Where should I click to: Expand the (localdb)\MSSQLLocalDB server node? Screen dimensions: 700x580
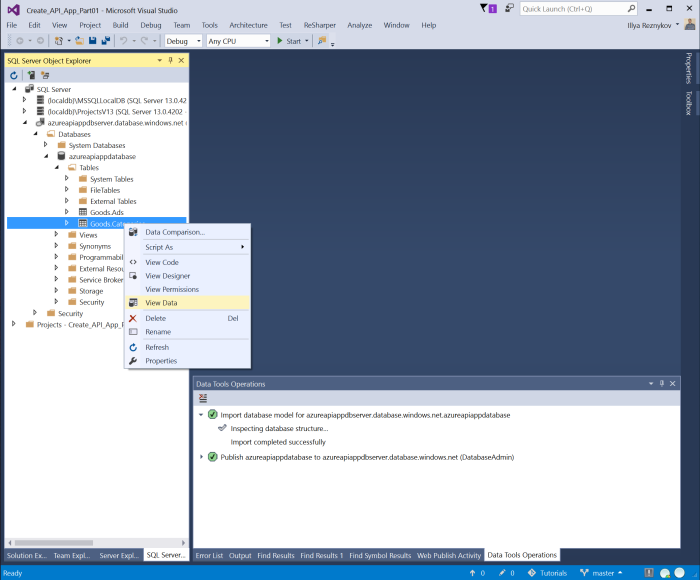25,100
